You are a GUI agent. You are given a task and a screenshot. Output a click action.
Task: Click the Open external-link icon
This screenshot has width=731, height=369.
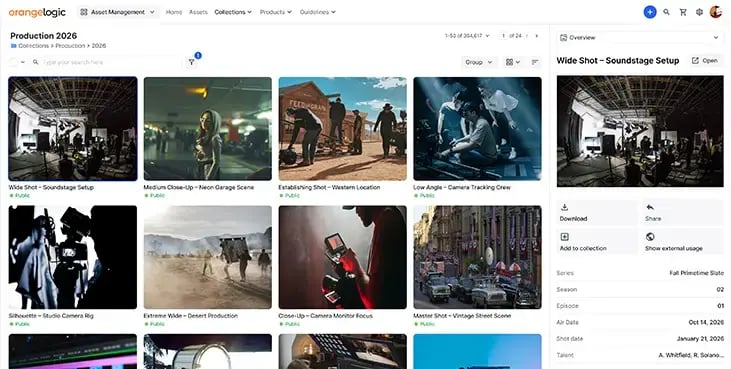695,61
